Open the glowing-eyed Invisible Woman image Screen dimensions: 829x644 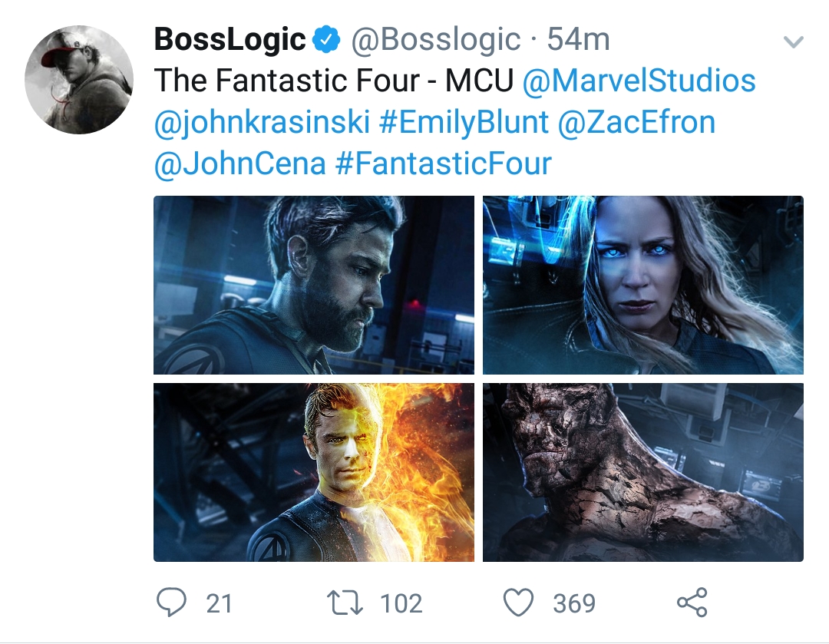coord(642,285)
